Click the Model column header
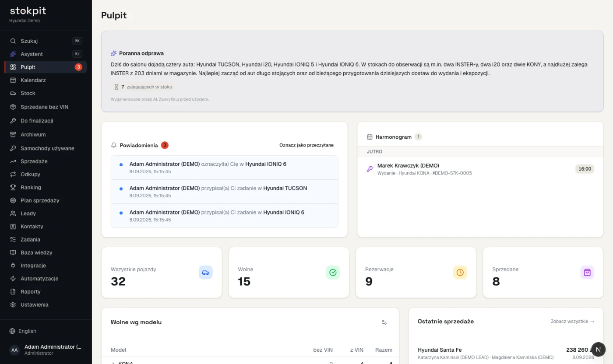 tap(119, 350)
